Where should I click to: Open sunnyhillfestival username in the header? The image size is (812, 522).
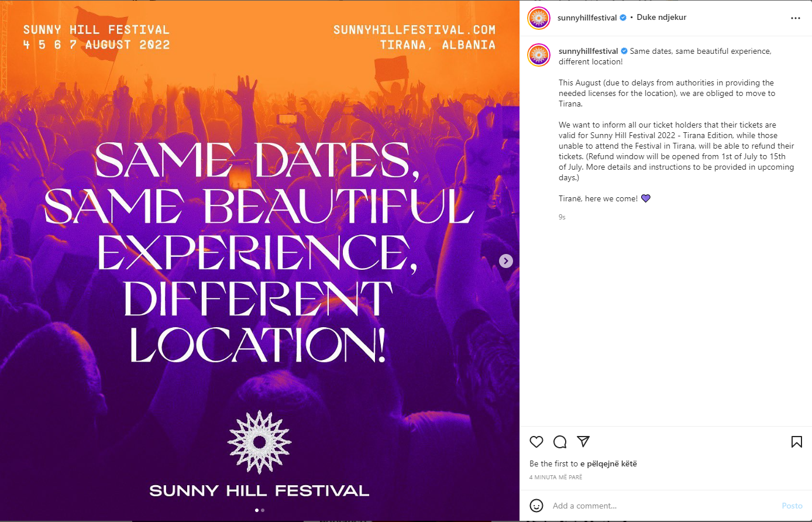pyautogui.click(x=587, y=18)
